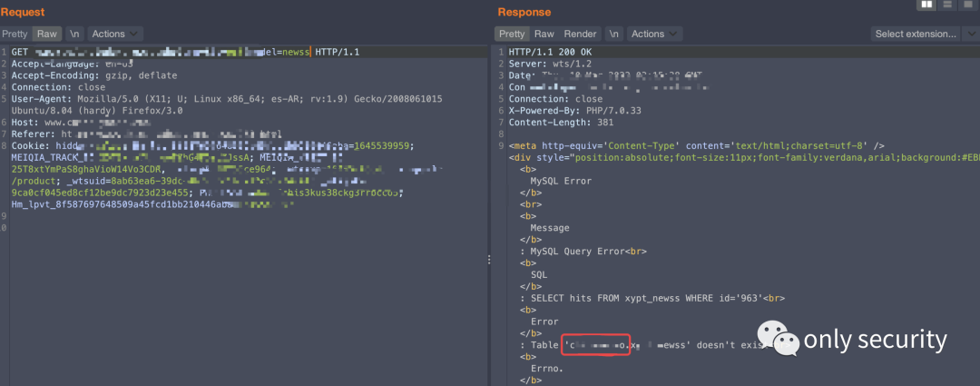Click the 'Hm_lpvt_8f587697648509a45fcd1bb210446' cookie line
The width and height of the screenshot is (980, 386).
coord(152,204)
